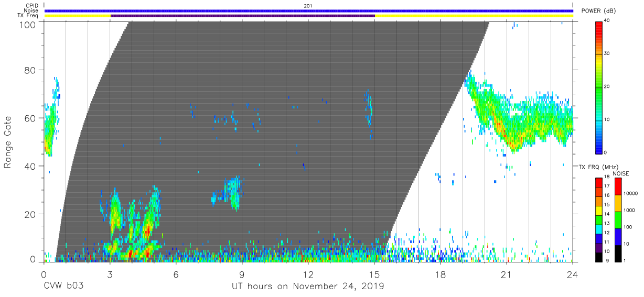Screen dimensions: 644x297
Task: Click UT hour tick label '6'
Action: (176, 274)
